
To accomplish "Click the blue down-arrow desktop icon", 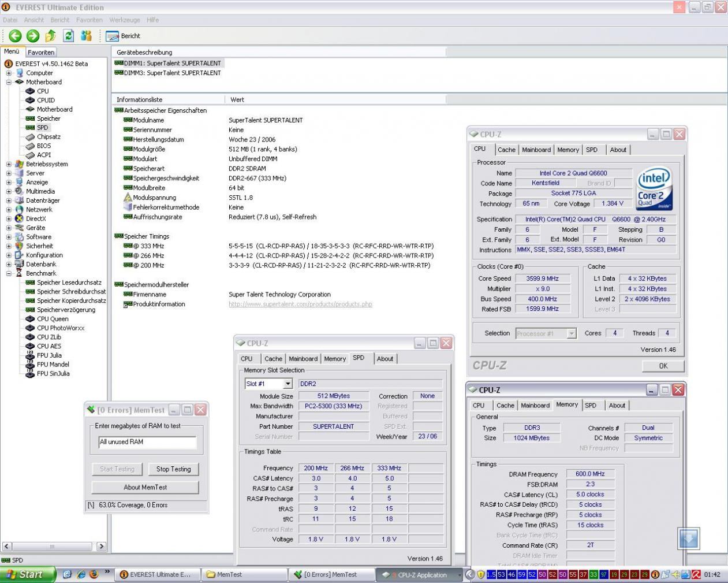I will point(688,539).
